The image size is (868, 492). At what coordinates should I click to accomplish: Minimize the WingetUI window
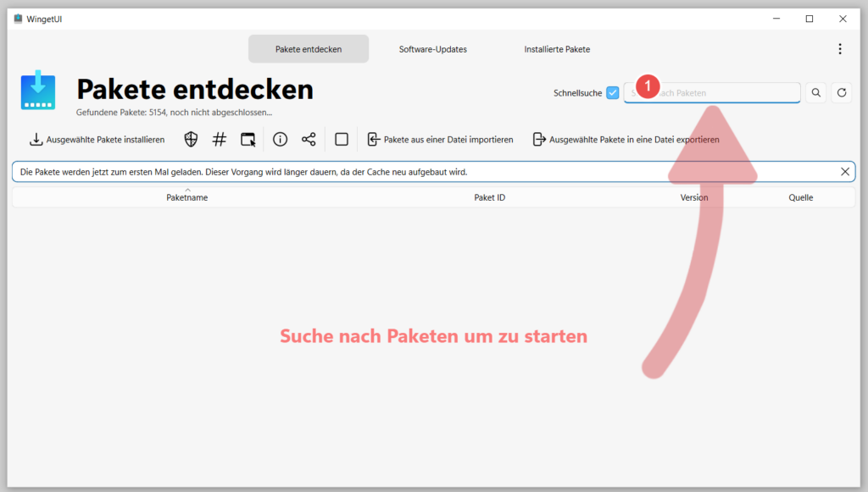[x=776, y=19]
